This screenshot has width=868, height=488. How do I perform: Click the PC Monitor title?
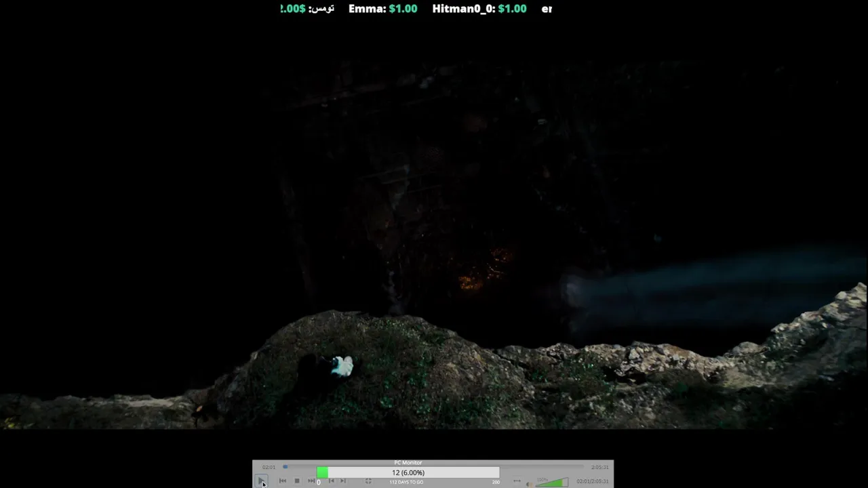pos(408,462)
